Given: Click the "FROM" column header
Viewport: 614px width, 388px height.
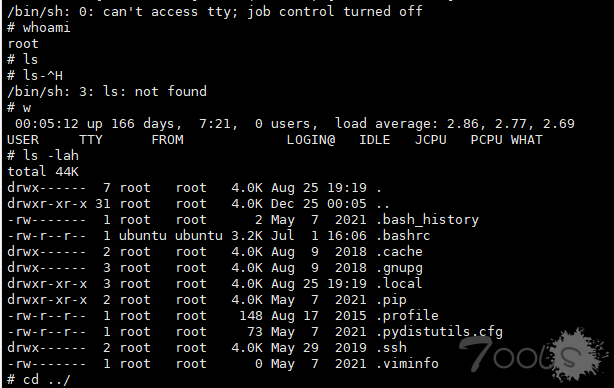Looking at the screenshot, I should tap(167, 140).
